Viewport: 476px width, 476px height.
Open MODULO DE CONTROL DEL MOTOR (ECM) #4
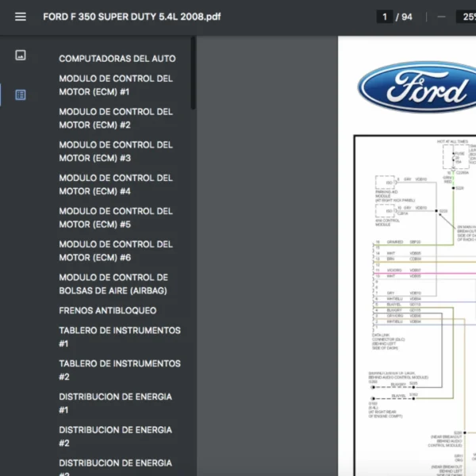point(116,185)
